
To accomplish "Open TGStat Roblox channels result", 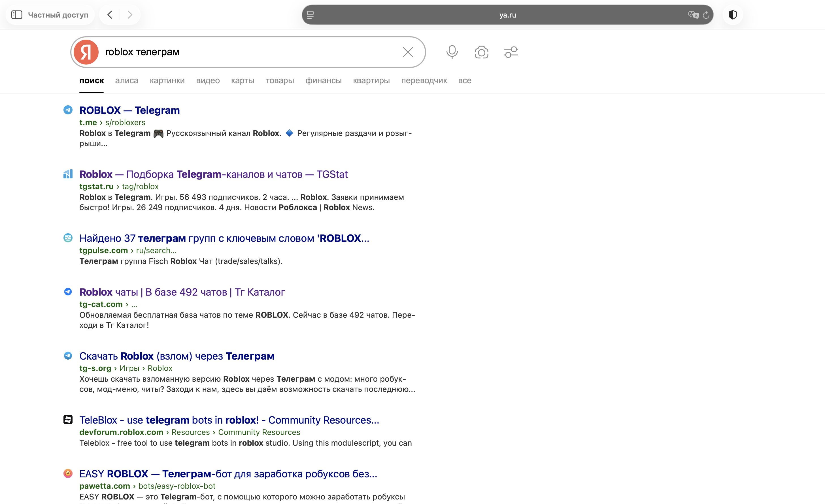I will (213, 174).
